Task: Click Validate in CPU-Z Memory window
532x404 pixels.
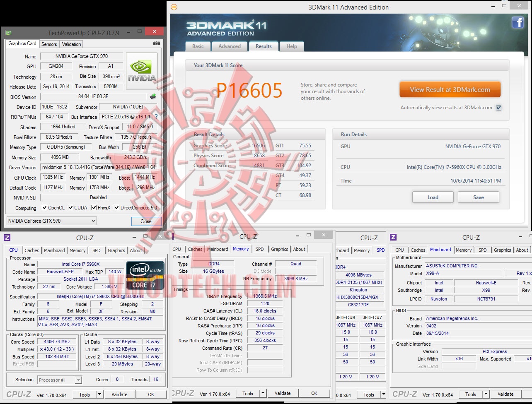Action: (x=283, y=393)
